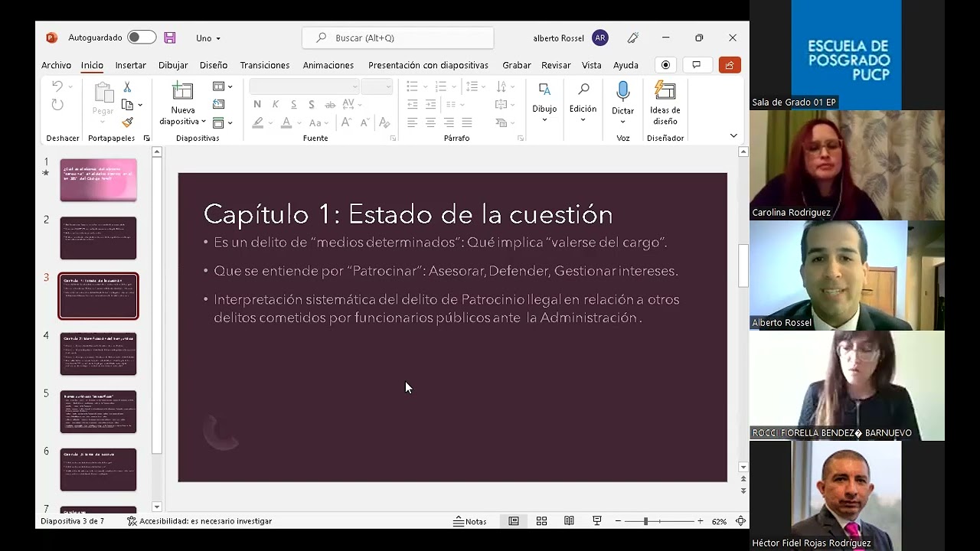
Task: Center the text alignment
Action: pos(431,122)
